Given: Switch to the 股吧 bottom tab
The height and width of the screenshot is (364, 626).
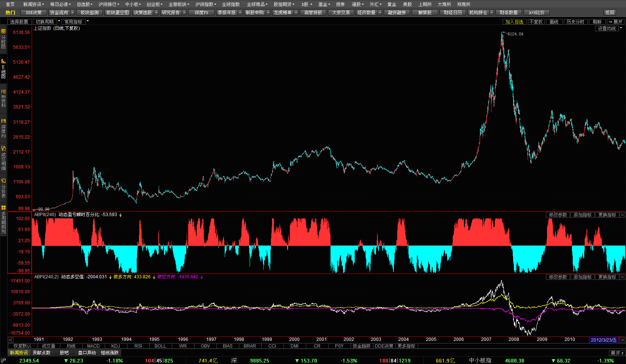Looking at the screenshot, I should tap(64, 353).
